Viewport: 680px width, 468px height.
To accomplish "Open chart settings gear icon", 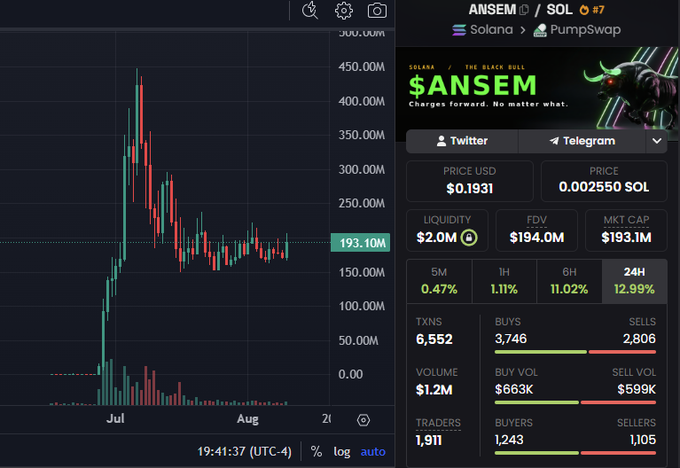I will pos(343,10).
